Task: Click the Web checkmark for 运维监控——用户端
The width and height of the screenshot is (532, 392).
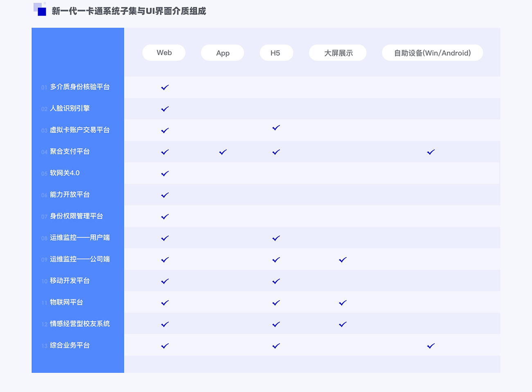Action: (x=165, y=238)
